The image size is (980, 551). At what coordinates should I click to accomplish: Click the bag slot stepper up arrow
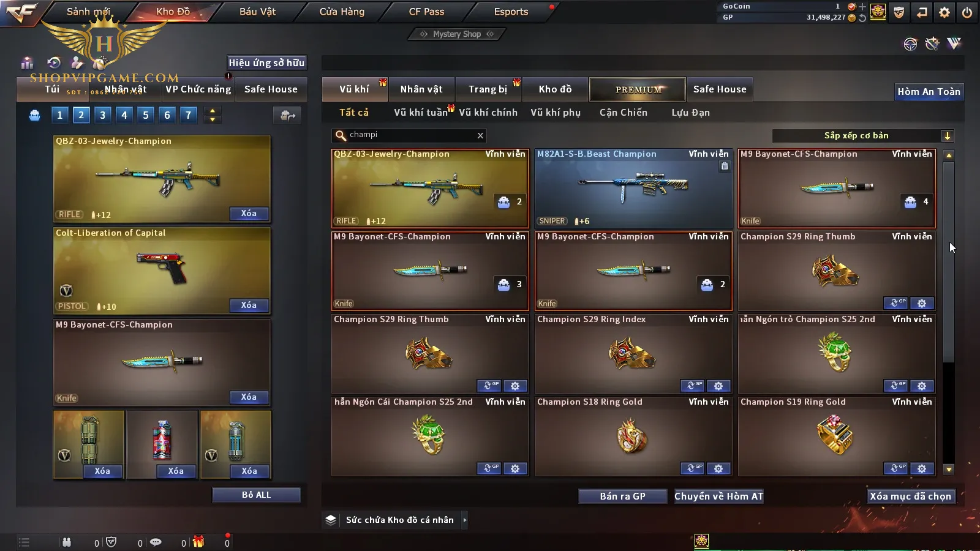pyautogui.click(x=213, y=111)
